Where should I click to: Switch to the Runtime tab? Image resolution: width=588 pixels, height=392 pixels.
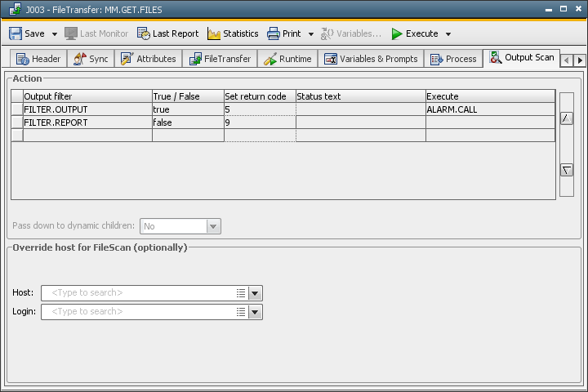[287, 59]
